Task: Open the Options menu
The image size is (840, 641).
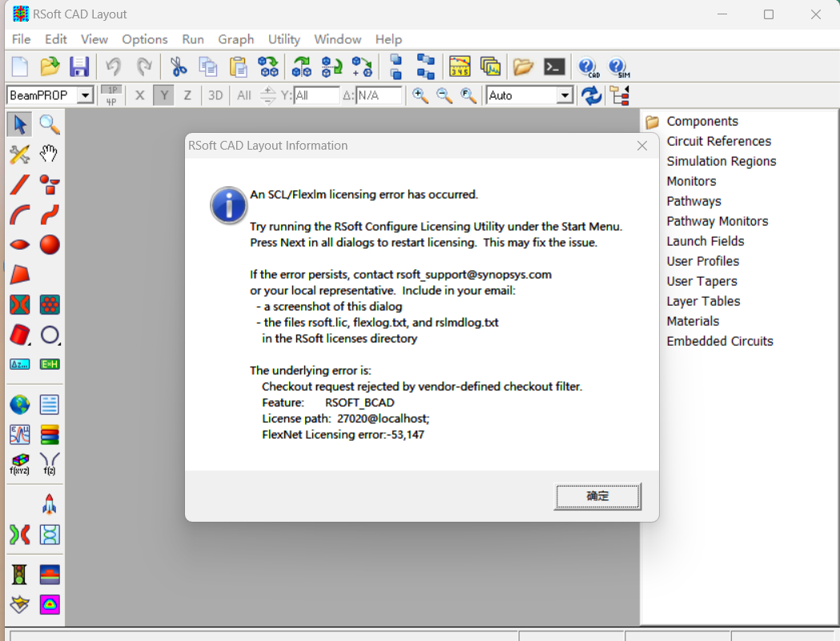Action: coord(145,39)
